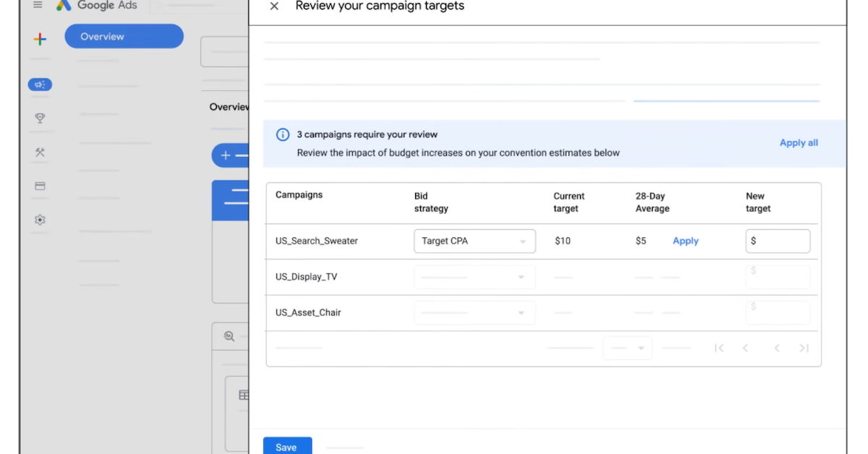Click the info icon in review banner
The width and height of the screenshot is (868, 454).
(283, 134)
